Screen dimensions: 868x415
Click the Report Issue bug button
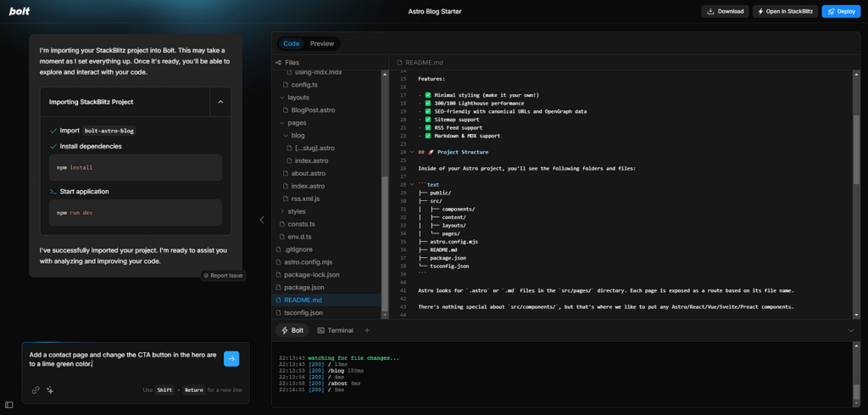[x=223, y=275]
